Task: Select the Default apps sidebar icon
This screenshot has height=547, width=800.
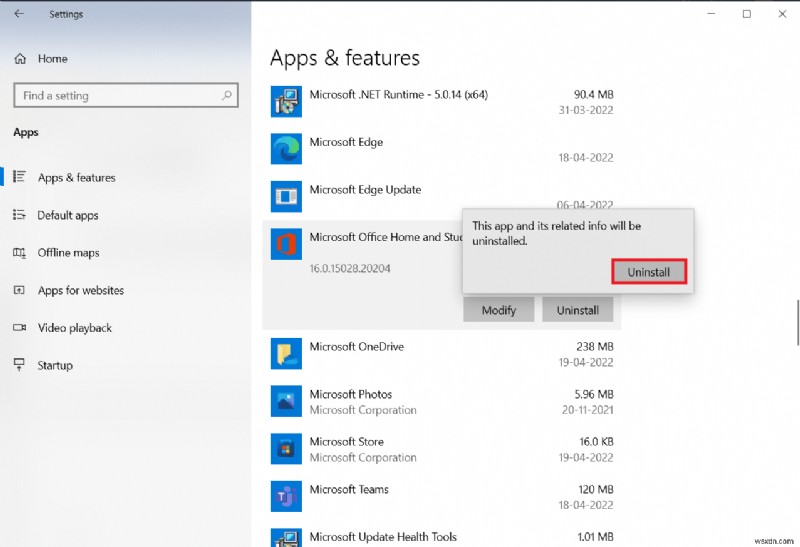Action: [19, 215]
